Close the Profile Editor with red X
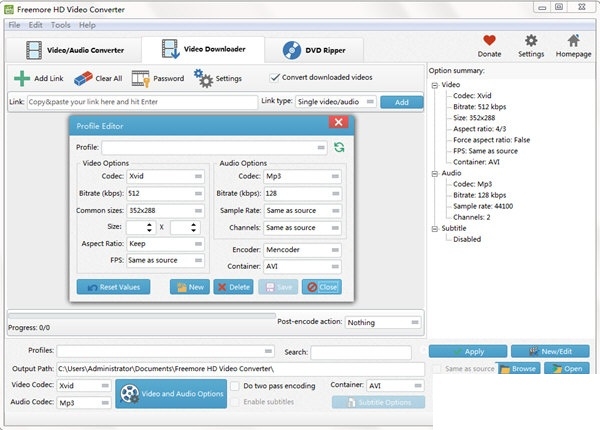Viewport: 600px width, 430px height. tap(338, 122)
